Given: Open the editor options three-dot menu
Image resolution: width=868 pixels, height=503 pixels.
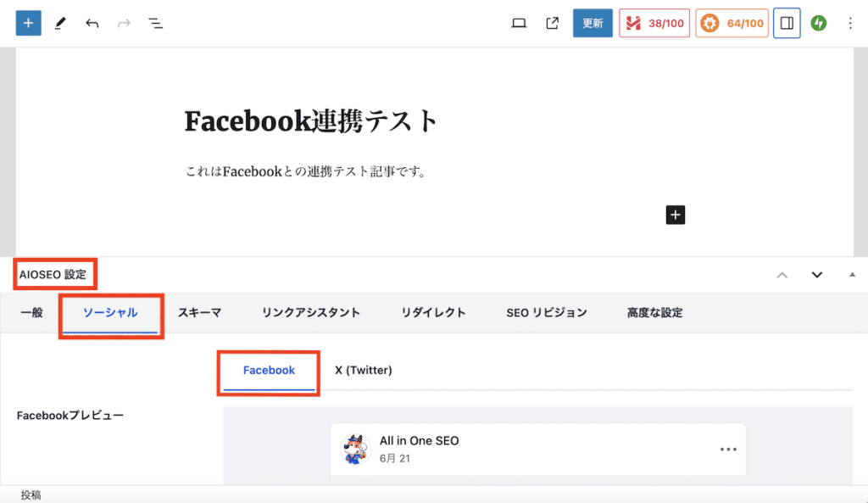Looking at the screenshot, I should pyautogui.click(x=850, y=23).
